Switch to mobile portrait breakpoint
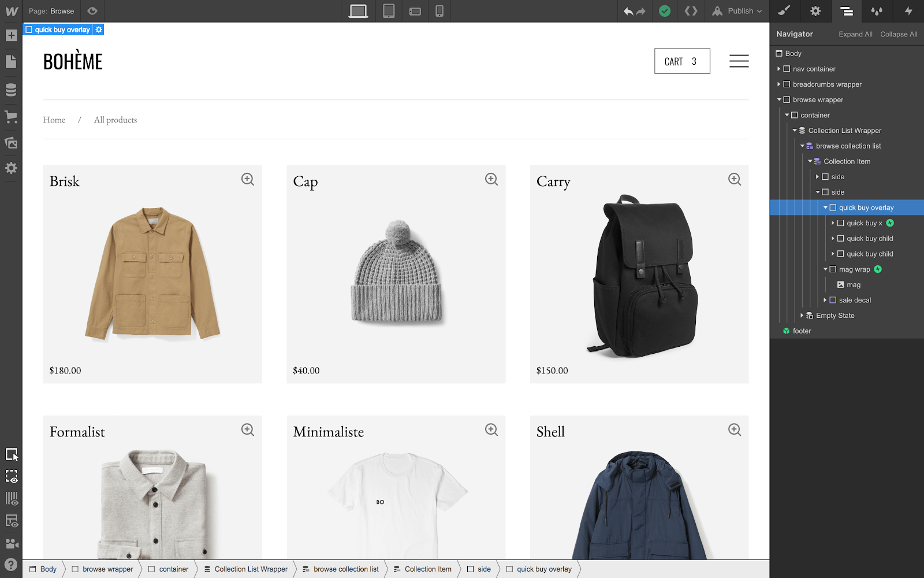This screenshot has height=578, width=924. (439, 11)
